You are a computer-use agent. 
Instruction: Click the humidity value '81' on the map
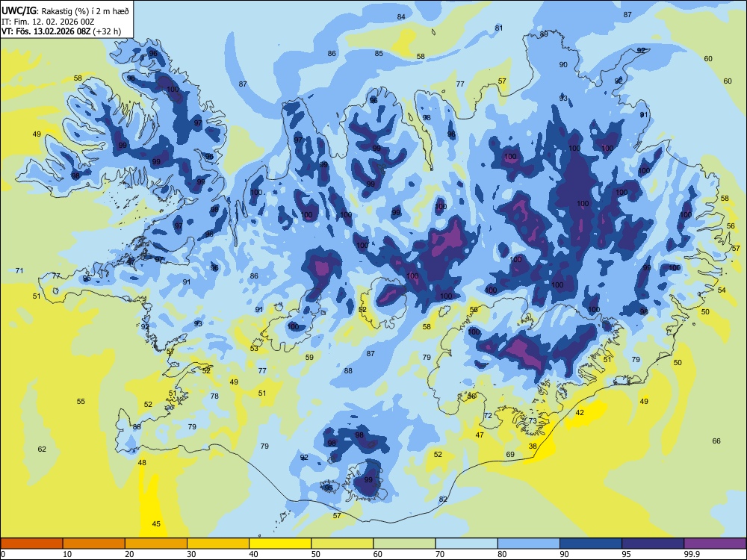click(x=499, y=28)
